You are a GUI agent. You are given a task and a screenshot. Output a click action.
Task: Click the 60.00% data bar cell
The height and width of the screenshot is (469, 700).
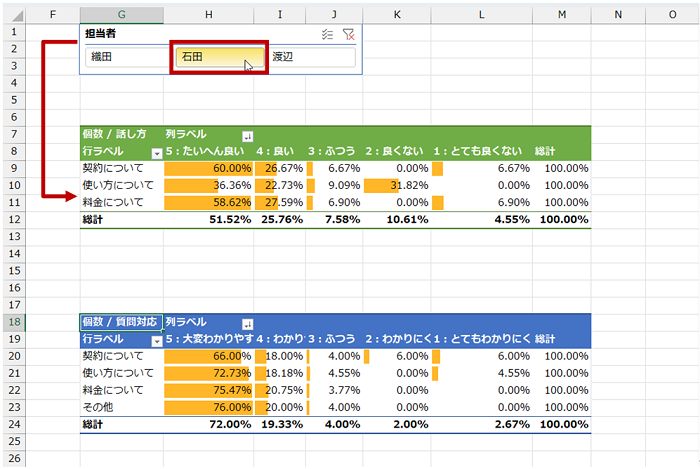click(x=208, y=168)
